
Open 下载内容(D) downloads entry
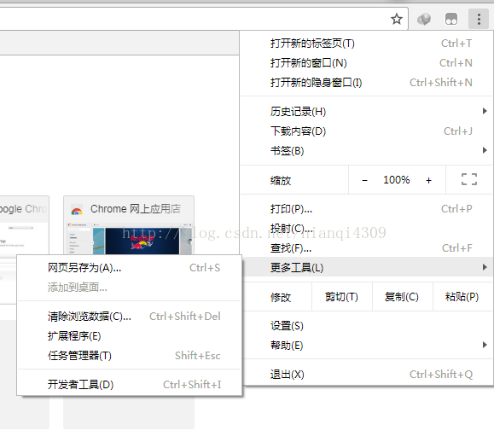point(367,131)
